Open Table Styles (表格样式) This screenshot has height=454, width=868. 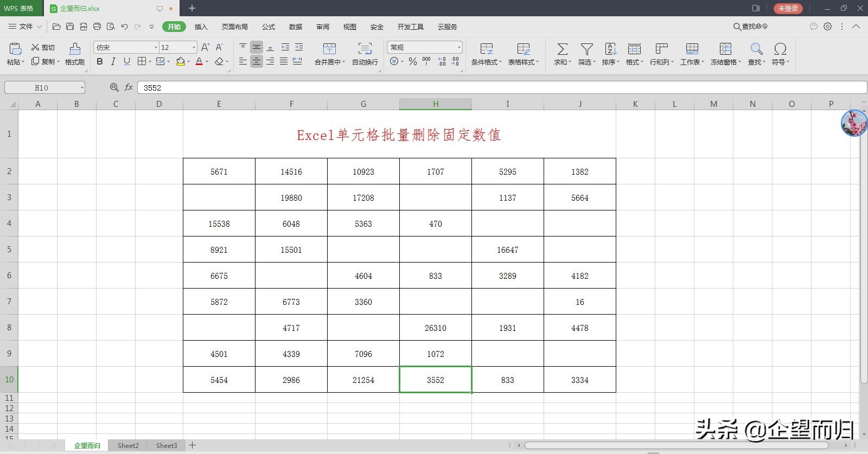point(524,54)
